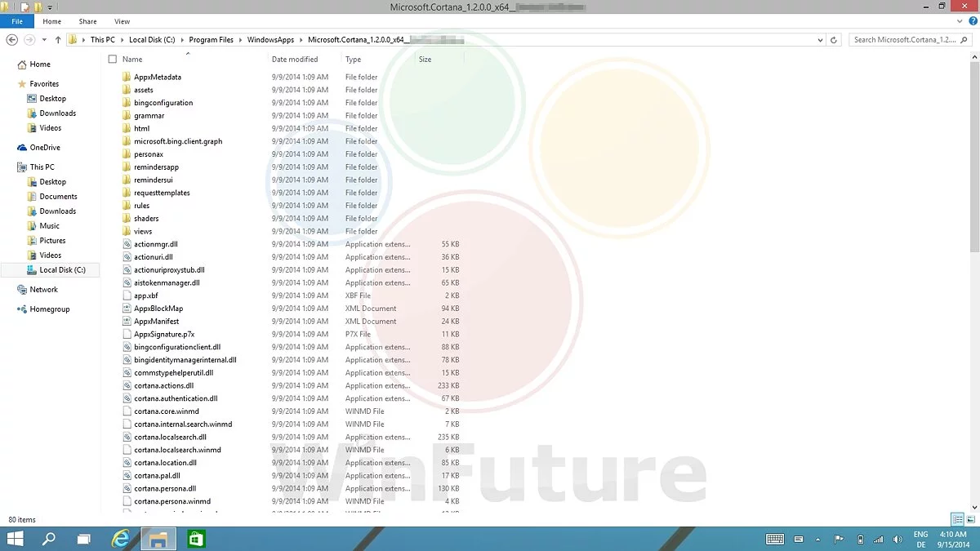The image size is (980, 551).
Task: Launch Internet Explorer from the taskbar
Action: click(x=121, y=539)
